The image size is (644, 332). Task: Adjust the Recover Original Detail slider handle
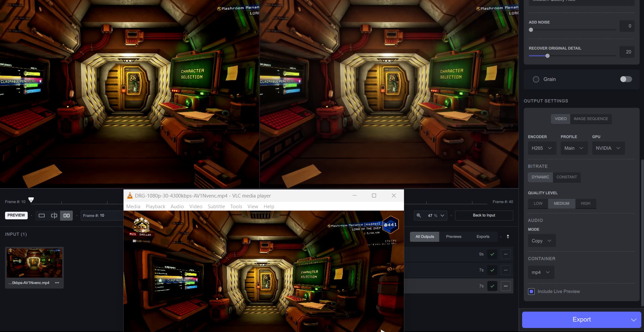pos(547,56)
